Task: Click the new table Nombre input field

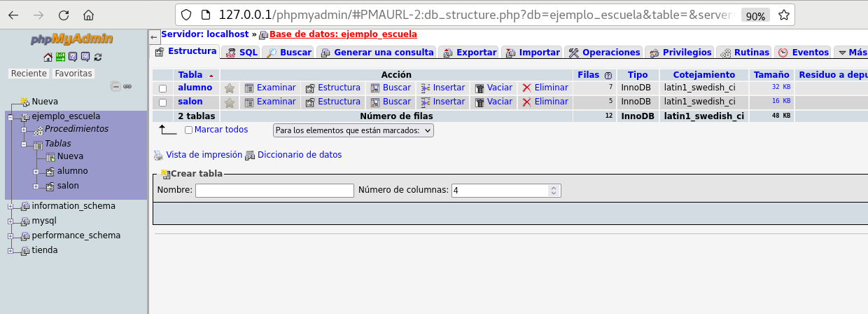Action: coord(274,191)
